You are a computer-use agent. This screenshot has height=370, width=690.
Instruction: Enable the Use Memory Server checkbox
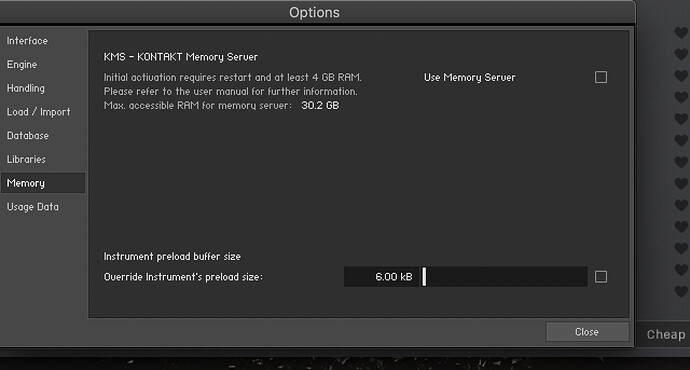[x=601, y=77]
